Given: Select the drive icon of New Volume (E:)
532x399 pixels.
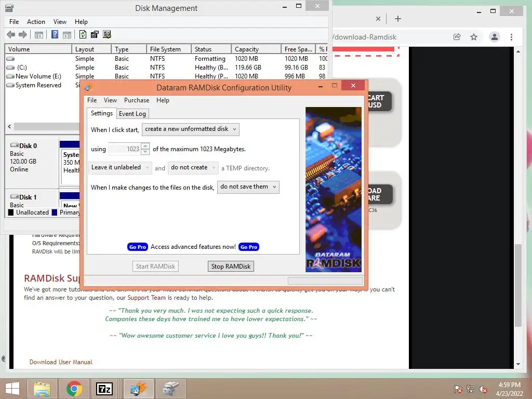Looking at the screenshot, I should tap(10, 76).
